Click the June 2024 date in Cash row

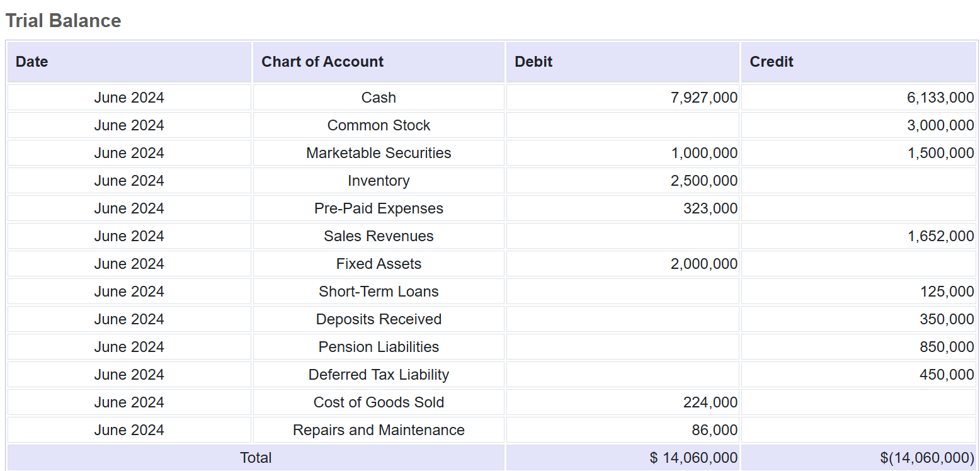(129, 98)
